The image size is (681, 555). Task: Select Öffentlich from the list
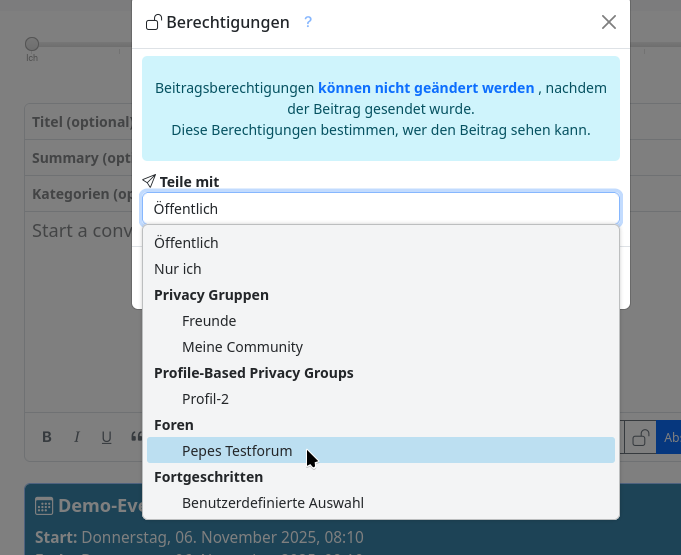(186, 243)
